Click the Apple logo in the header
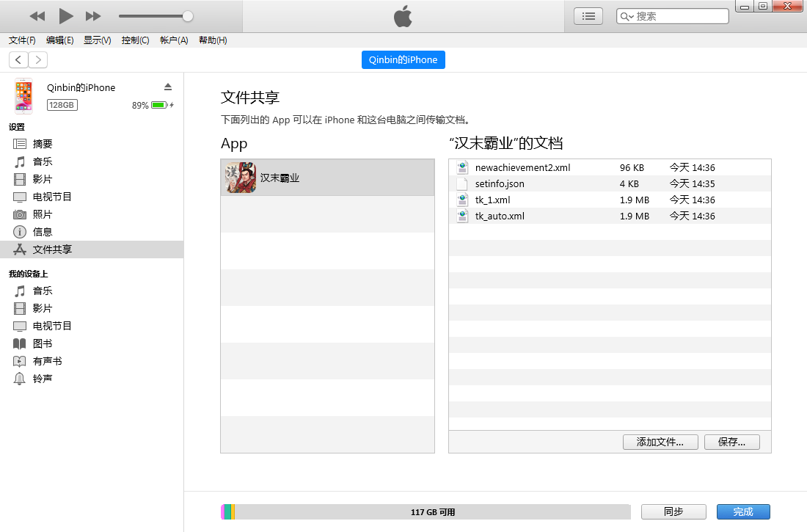This screenshot has height=532, width=807. click(403, 16)
